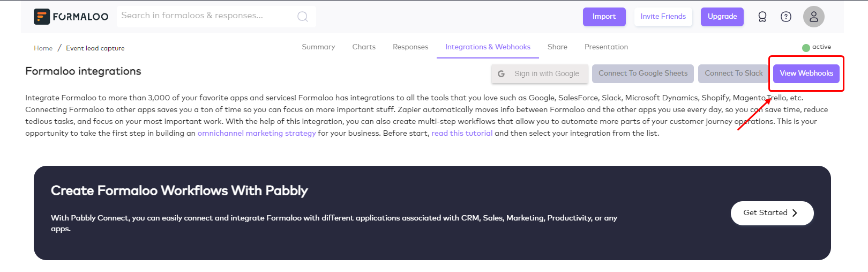
Task: Click the Get Started chevron arrow
Action: 795,213
